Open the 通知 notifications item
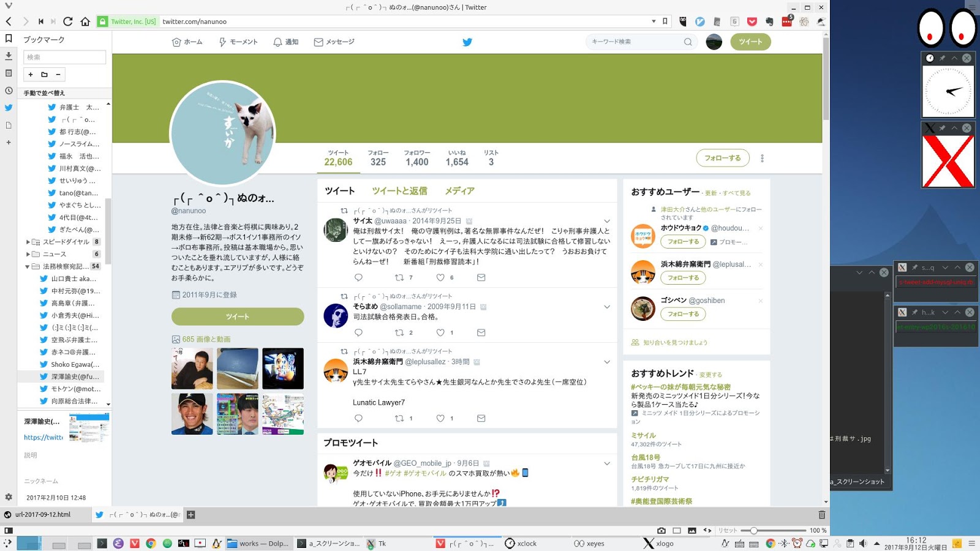 286,42
